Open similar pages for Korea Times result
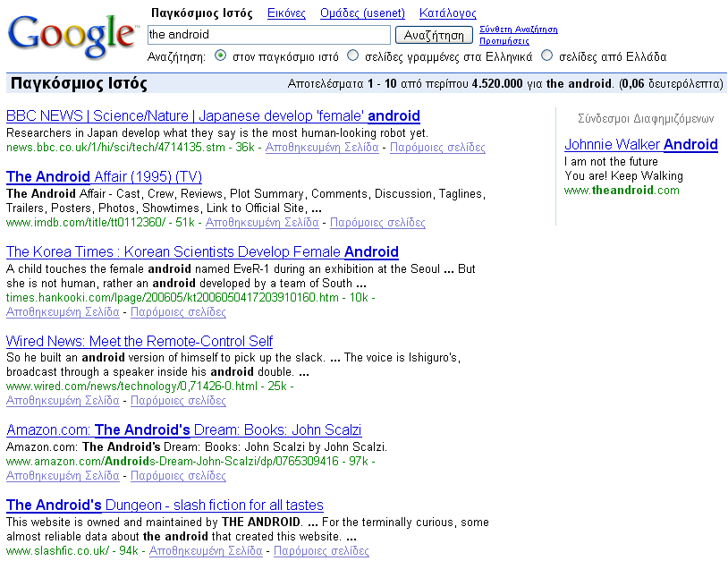Image resolution: width=728 pixels, height=561 pixels. pyautogui.click(x=178, y=312)
